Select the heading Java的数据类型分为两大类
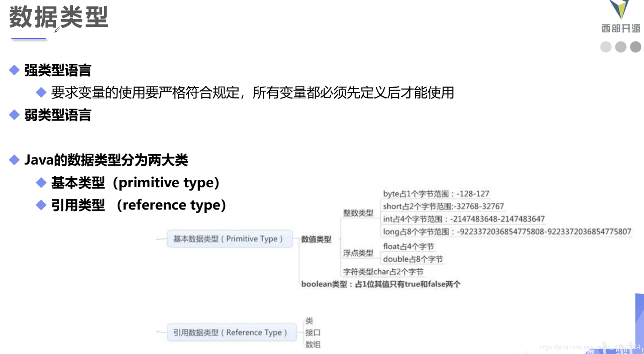The height and width of the screenshot is (354, 644). tap(106, 160)
